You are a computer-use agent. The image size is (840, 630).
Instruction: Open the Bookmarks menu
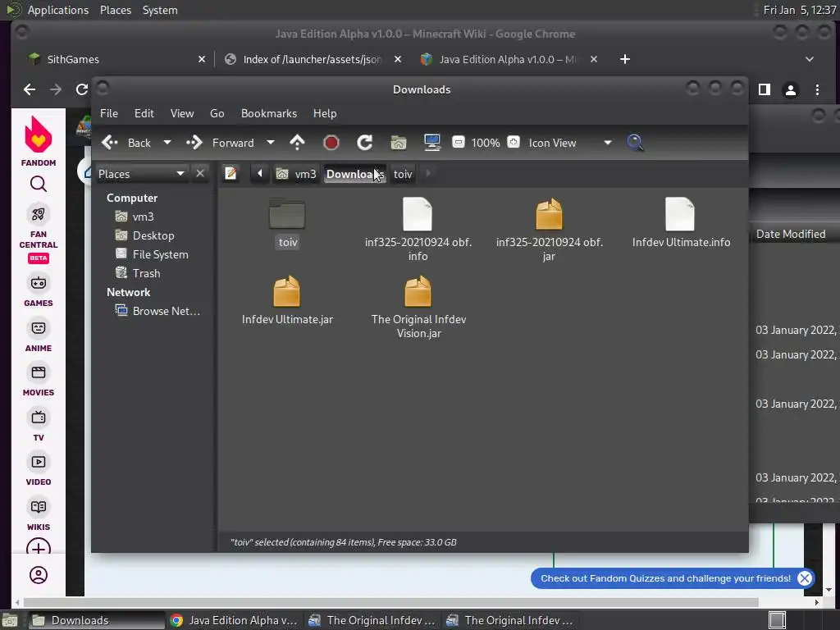(x=269, y=113)
